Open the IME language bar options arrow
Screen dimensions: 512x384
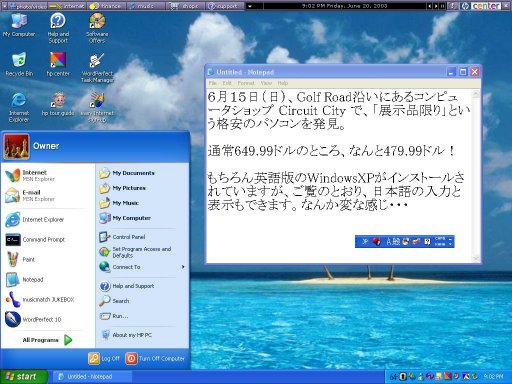450,244
